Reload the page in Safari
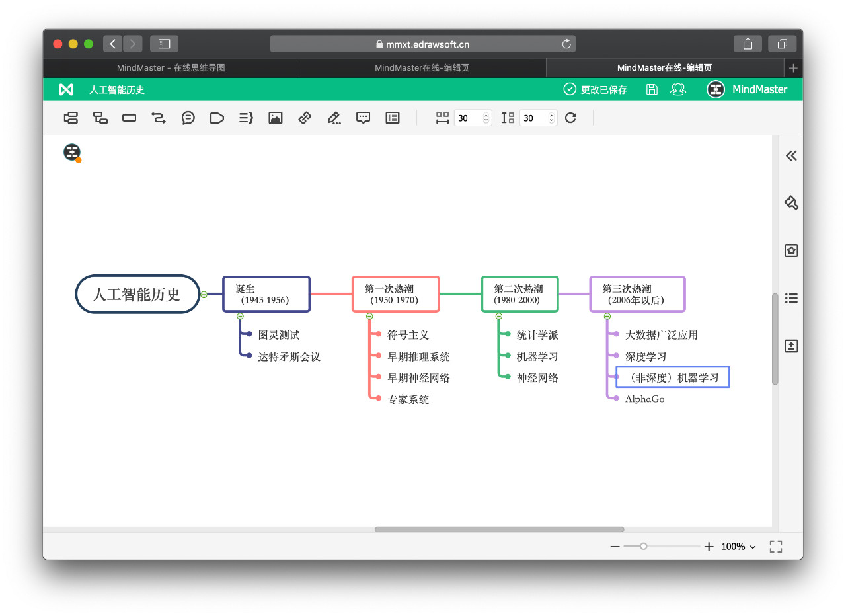Viewport: 846px width, 616px height. point(566,44)
